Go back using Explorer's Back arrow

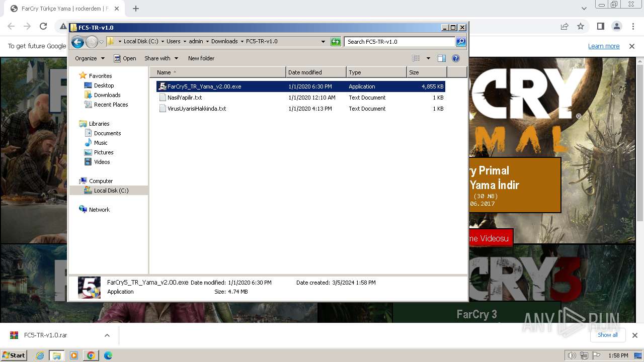click(x=77, y=42)
